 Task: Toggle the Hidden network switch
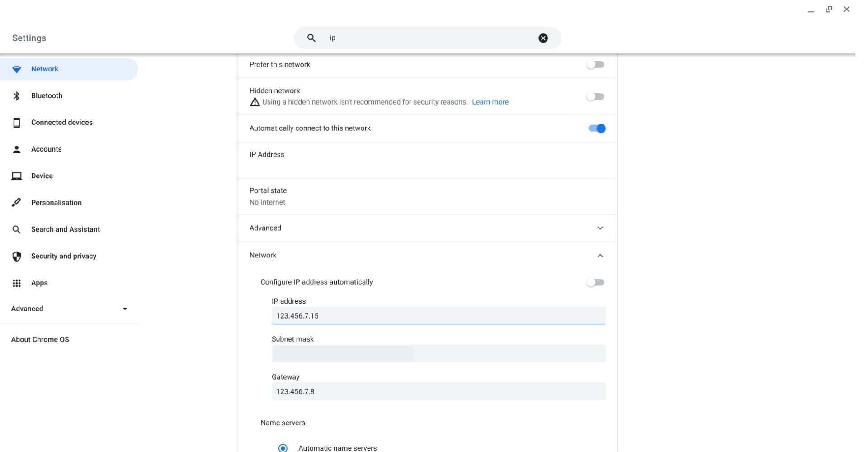pyautogui.click(x=595, y=96)
